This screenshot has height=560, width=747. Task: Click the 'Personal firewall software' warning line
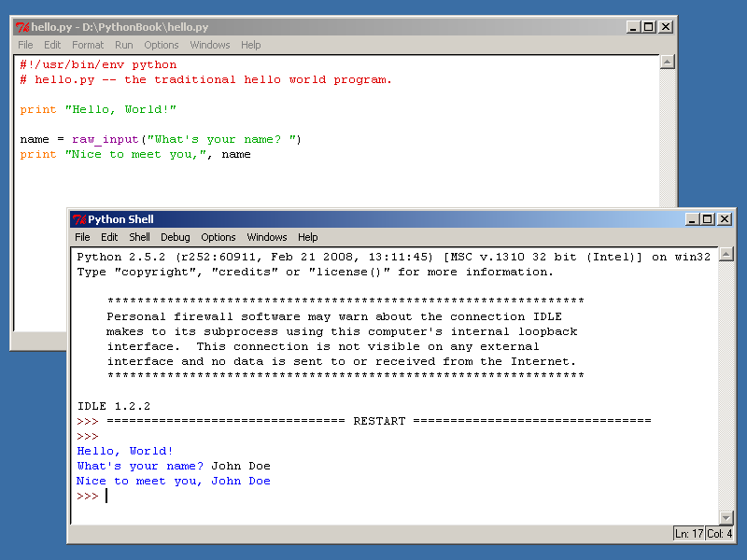click(334, 316)
